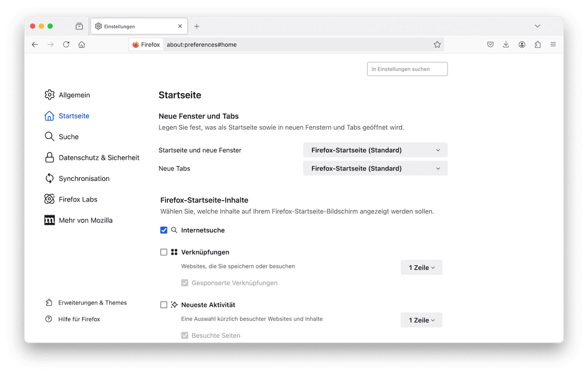Open the hamburger application menu

point(553,44)
